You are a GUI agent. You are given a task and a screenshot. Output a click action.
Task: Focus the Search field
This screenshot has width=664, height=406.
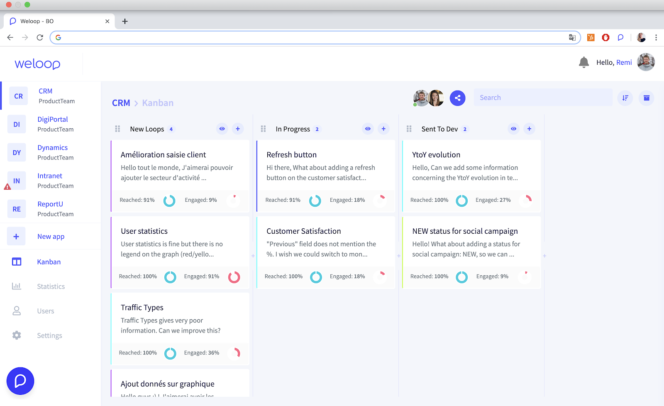pyautogui.click(x=540, y=98)
